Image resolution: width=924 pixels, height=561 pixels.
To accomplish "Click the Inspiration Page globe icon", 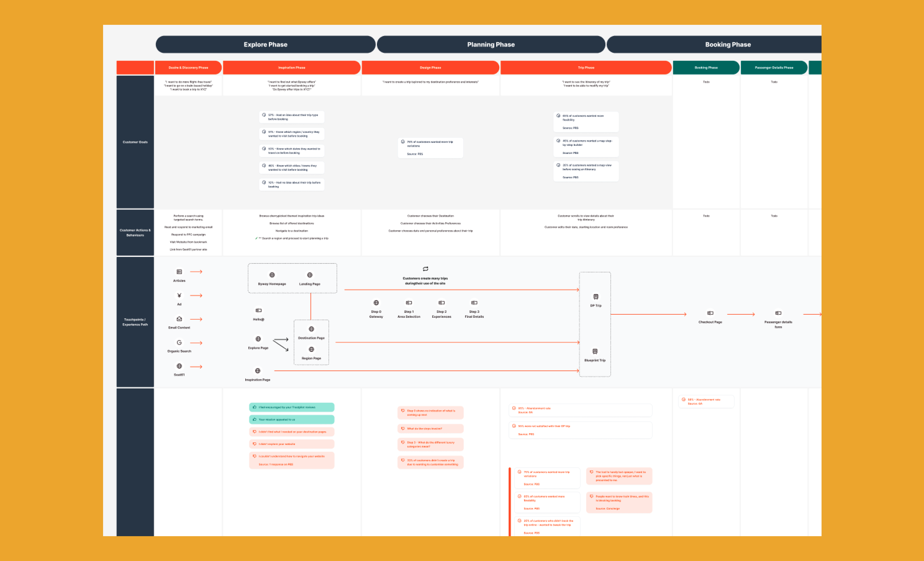I will click(258, 371).
